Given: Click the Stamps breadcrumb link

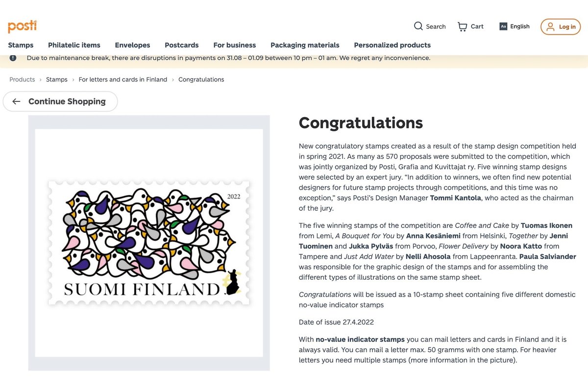Looking at the screenshot, I should (x=57, y=79).
